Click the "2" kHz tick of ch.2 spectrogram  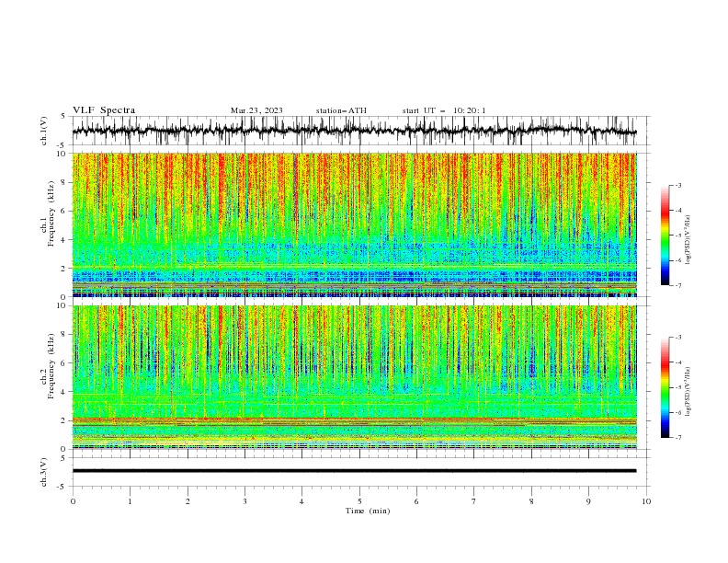point(65,420)
